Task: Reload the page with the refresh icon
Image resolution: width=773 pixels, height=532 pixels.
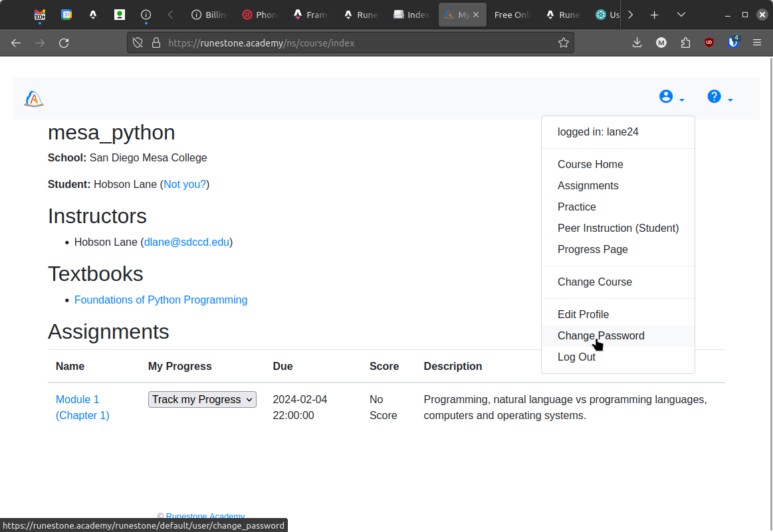Action: pos(64,43)
